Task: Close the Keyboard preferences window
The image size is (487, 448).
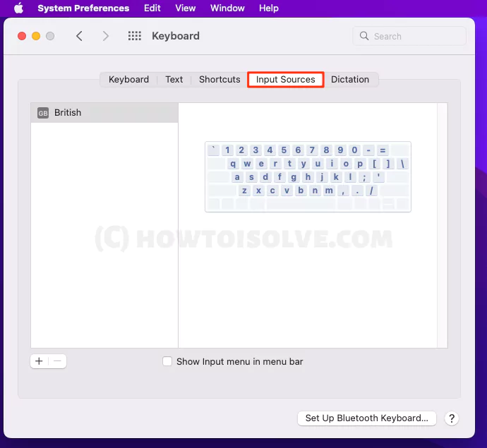Action: pos(22,36)
